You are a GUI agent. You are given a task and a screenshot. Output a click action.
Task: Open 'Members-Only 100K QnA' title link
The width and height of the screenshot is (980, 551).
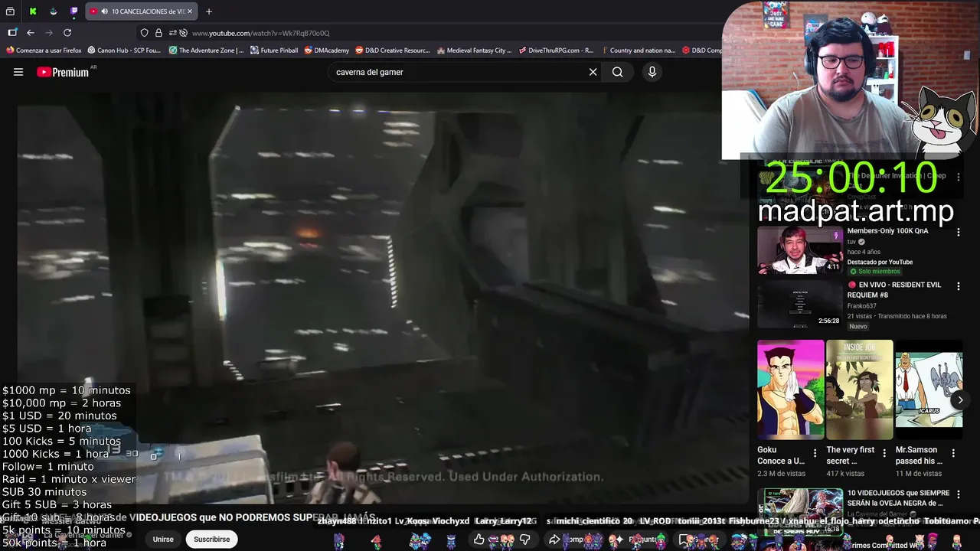coord(887,230)
